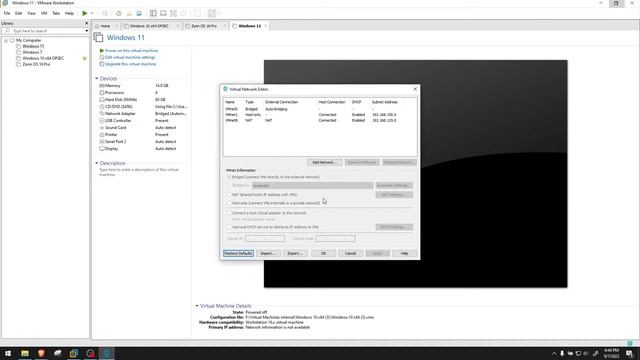Image resolution: width=640 pixels, height=360 pixels.
Task: Click the Export button in Virtual Network Editor
Action: (x=295, y=253)
